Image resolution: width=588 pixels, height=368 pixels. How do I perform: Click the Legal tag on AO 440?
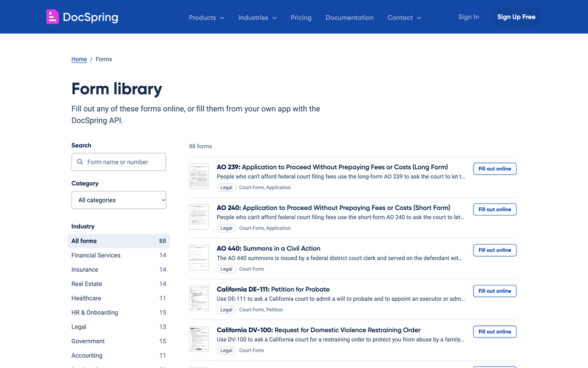[226, 269]
